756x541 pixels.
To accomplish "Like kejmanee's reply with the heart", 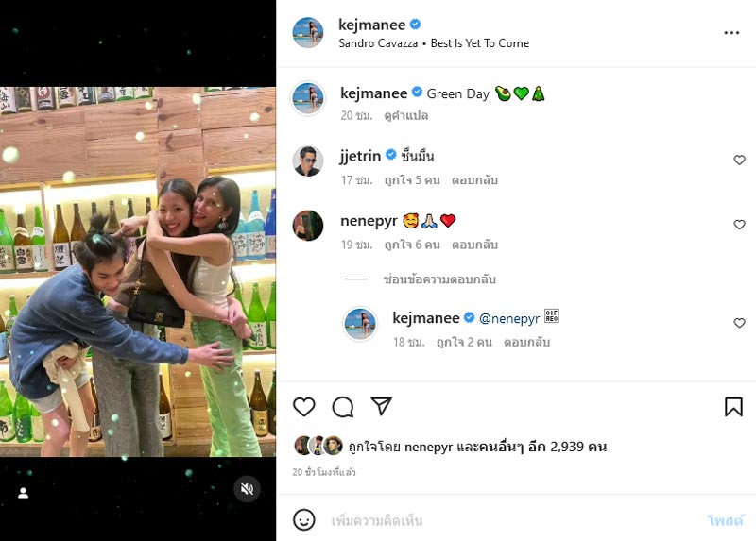I will pyautogui.click(x=740, y=323).
